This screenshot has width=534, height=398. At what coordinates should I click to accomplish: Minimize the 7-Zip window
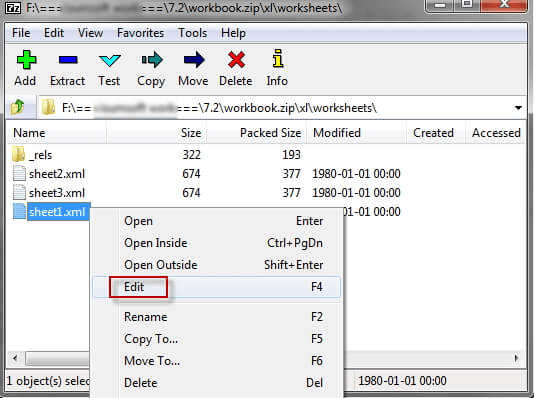coord(441,5)
